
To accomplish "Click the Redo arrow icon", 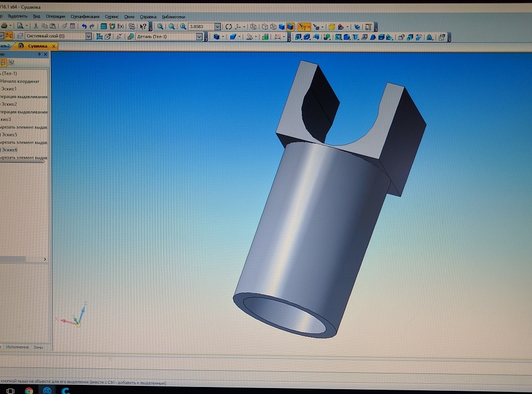I will pos(92,26).
